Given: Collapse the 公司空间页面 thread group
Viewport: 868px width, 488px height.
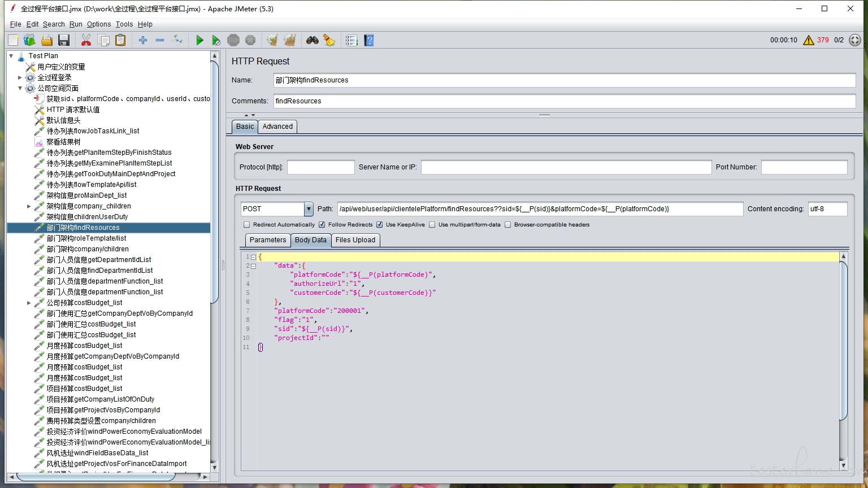Looking at the screenshot, I should coord(20,88).
